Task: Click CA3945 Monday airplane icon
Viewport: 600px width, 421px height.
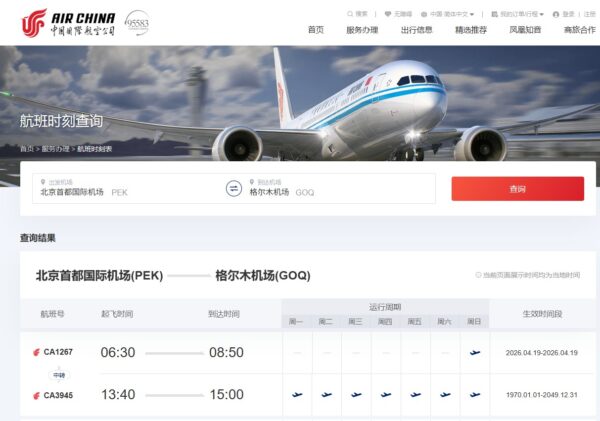Action: click(297, 395)
